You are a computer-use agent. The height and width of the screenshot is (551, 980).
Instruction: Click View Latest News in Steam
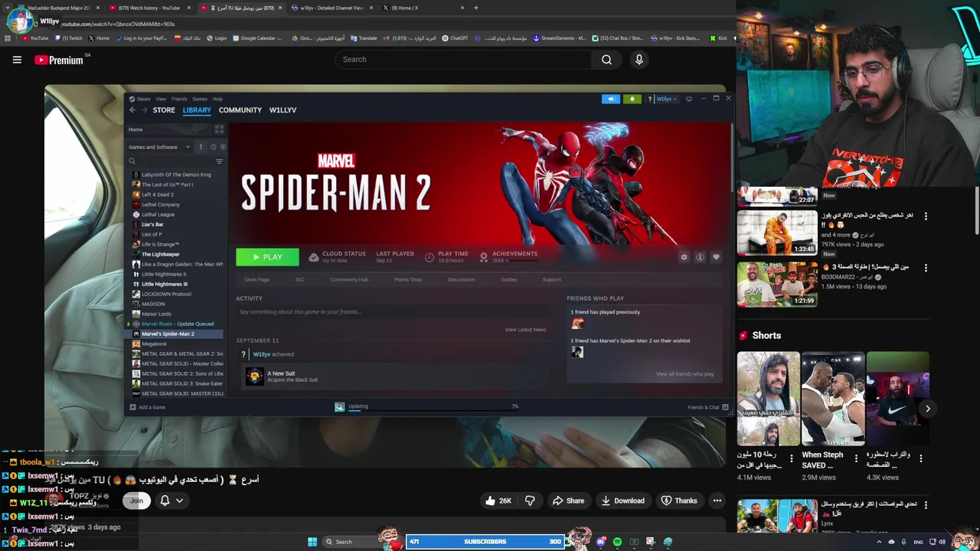click(525, 330)
